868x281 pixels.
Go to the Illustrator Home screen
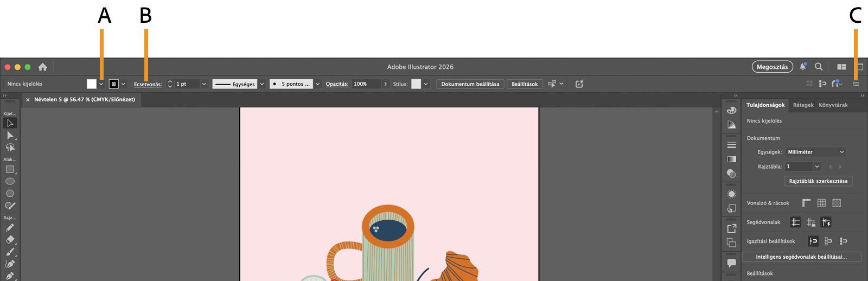pos(42,67)
